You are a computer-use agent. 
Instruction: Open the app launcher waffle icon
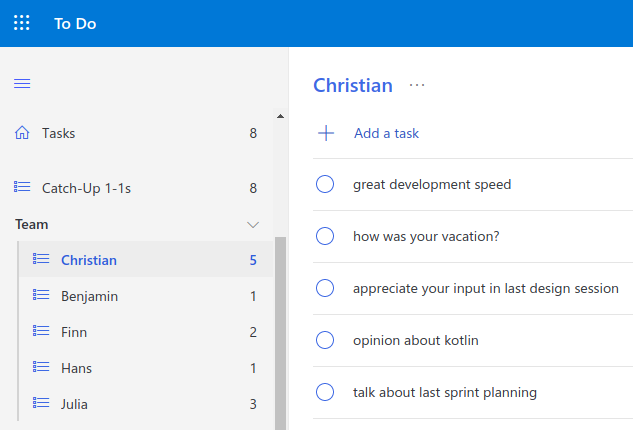click(x=21, y=23)
